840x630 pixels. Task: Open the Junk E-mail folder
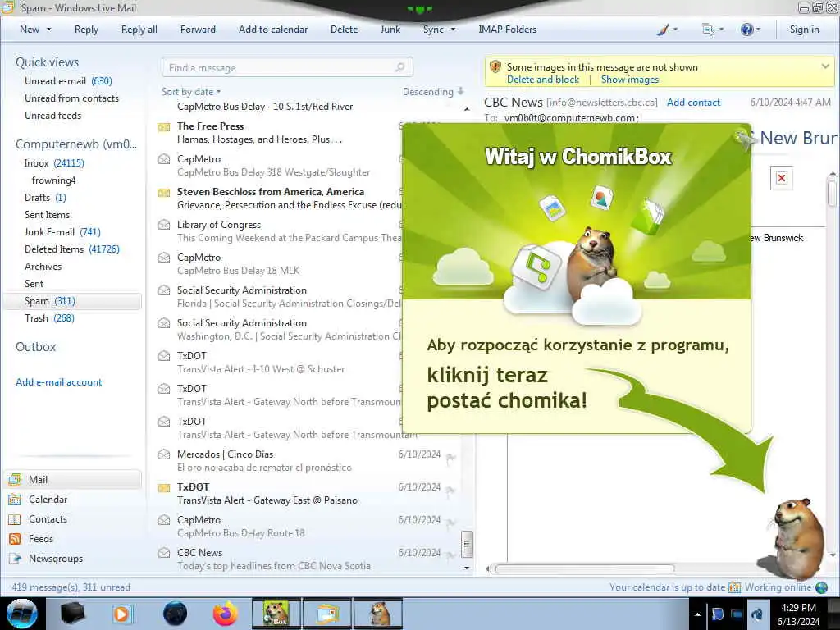pos(62,232)
